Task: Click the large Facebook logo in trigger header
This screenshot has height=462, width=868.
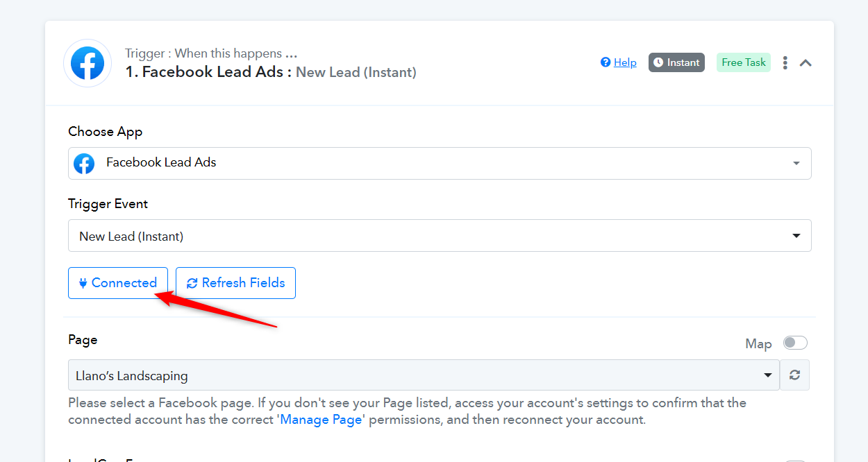Action: pos(87,63)
